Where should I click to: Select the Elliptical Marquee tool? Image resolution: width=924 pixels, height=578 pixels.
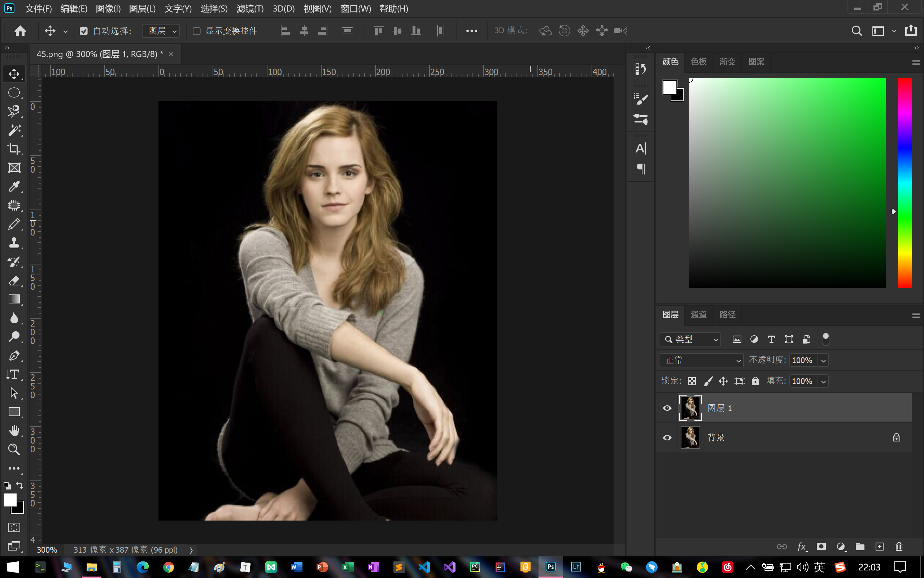[14, 92]
